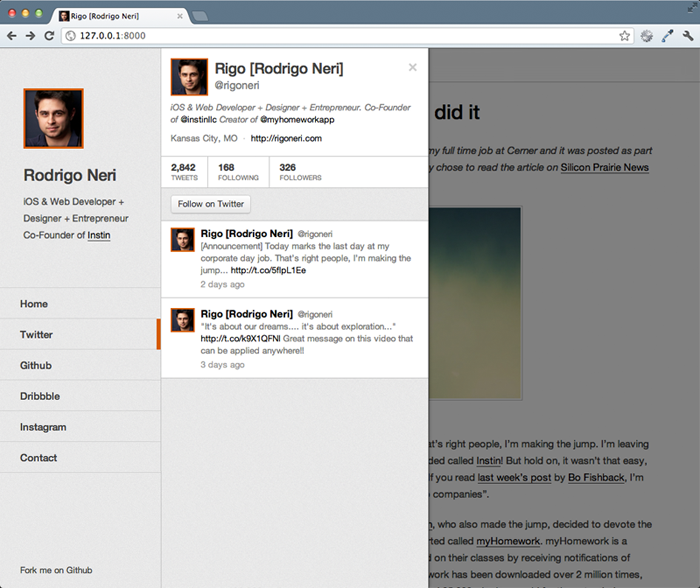
Task: Click the Rigo [Rodrigo Neri] panel title
Action: (x=279, y=69)
